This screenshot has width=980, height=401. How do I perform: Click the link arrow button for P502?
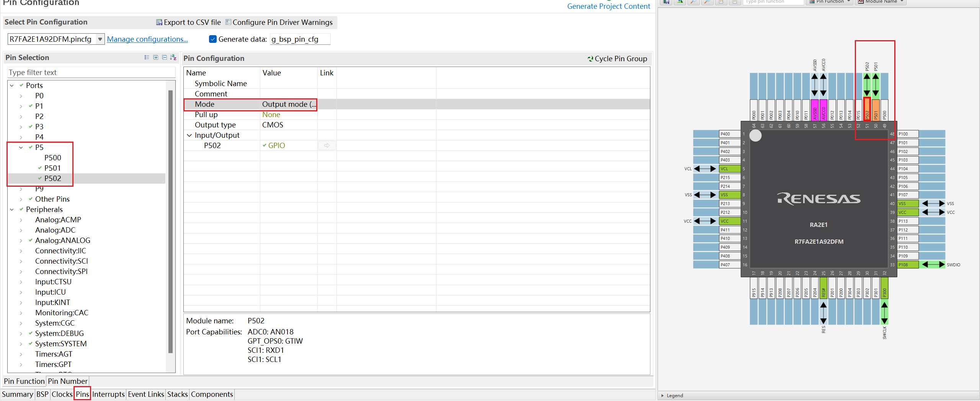(x=327, y=145)
